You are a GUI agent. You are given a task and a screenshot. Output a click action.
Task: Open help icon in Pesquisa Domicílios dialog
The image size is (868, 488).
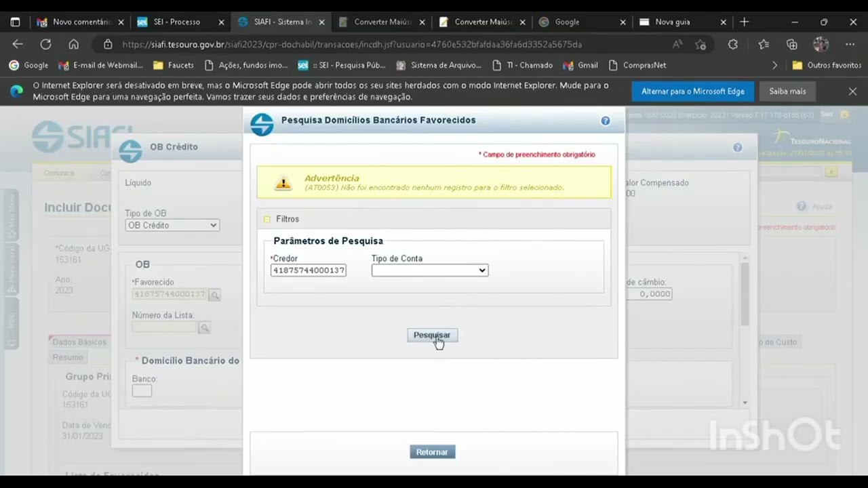(605, 121)
